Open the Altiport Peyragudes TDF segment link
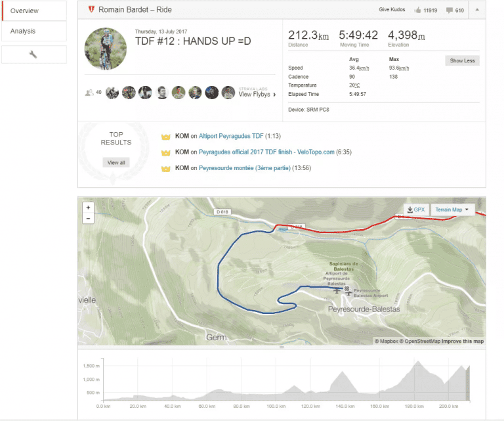 [x=231, y=137]
